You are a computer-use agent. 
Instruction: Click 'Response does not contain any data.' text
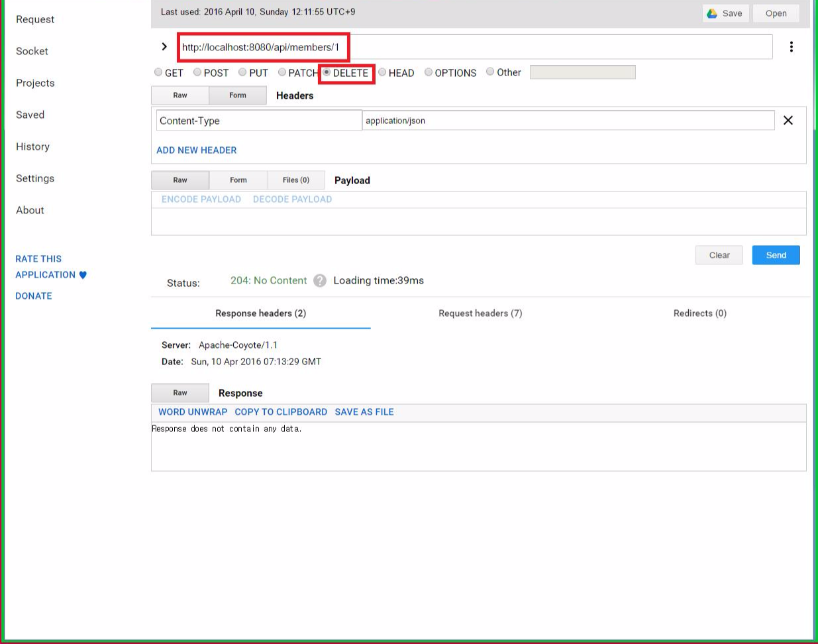[227, 429]
